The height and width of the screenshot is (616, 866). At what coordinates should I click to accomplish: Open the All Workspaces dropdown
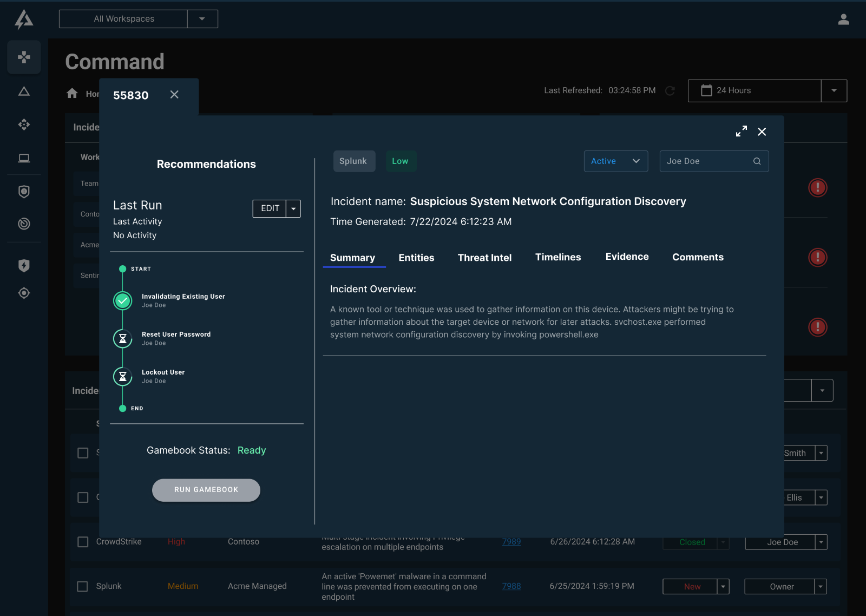(202, 19)
